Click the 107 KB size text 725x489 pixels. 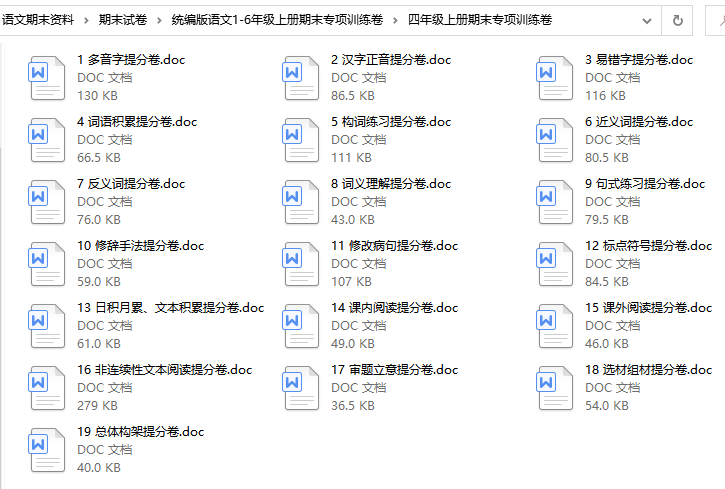[351, 281]
